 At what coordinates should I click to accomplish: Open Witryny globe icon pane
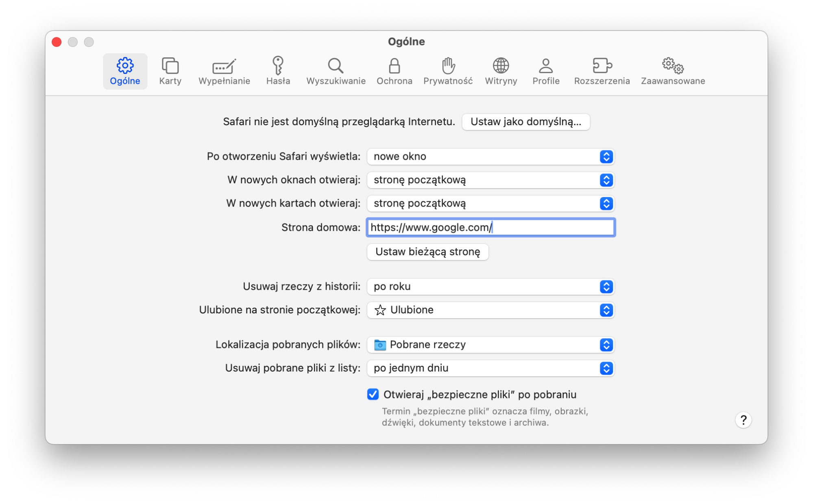click(x=501, y=71)
